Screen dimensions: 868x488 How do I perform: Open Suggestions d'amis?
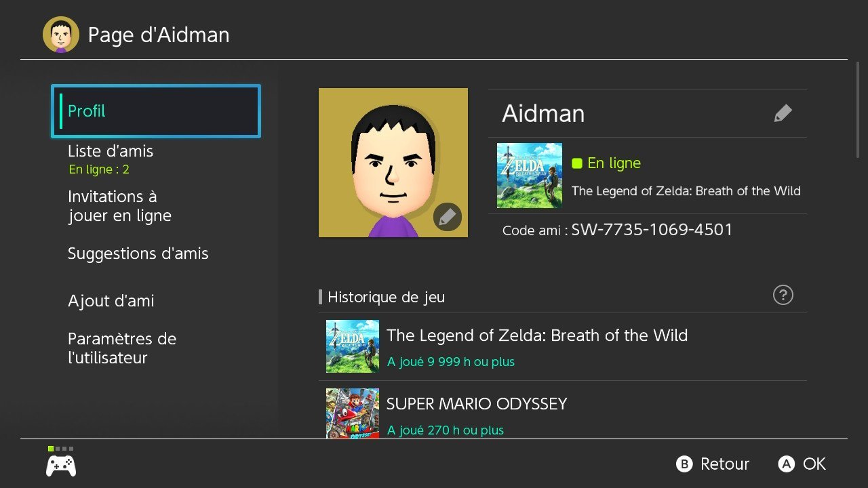click(x=138, y=253)
